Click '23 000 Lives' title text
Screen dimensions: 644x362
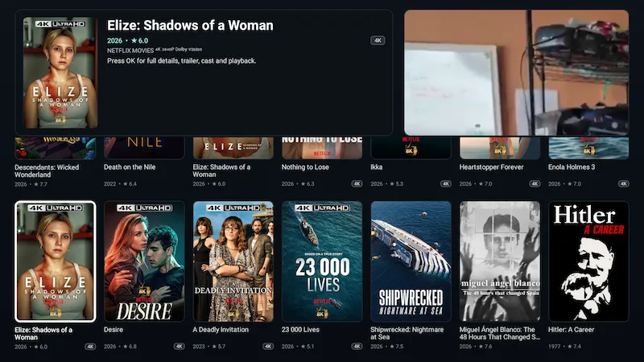coord(300,330)
